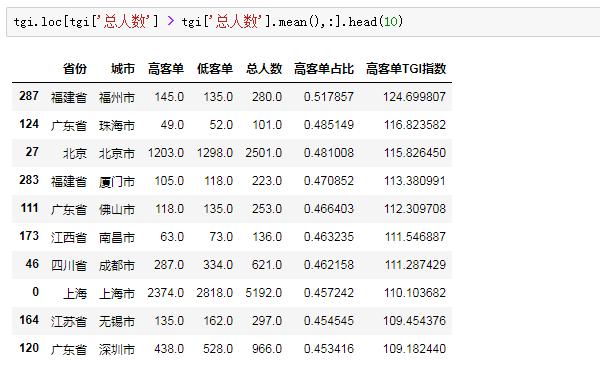Click the 高客单TGI指数 column header

pos(406,69)
